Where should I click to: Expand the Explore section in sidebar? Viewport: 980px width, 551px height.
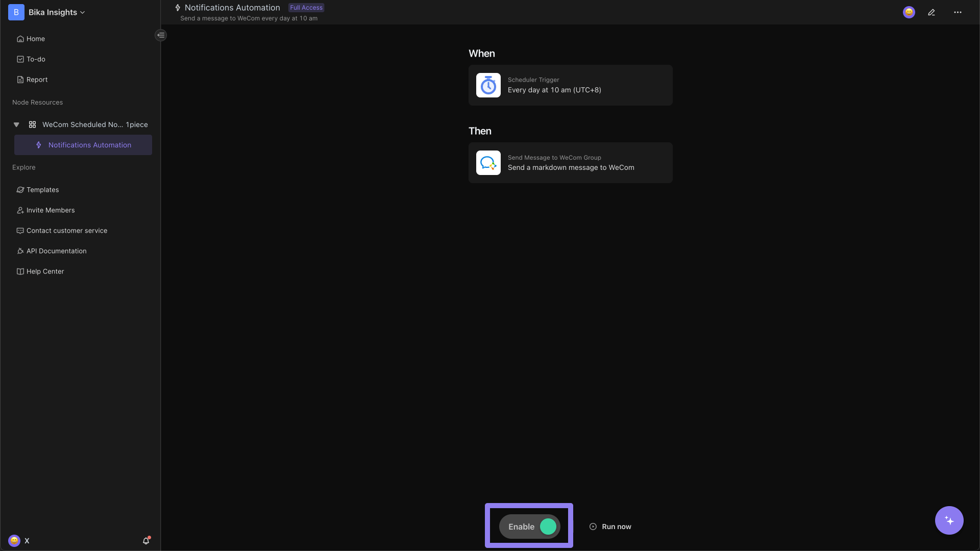pos(23,167)
